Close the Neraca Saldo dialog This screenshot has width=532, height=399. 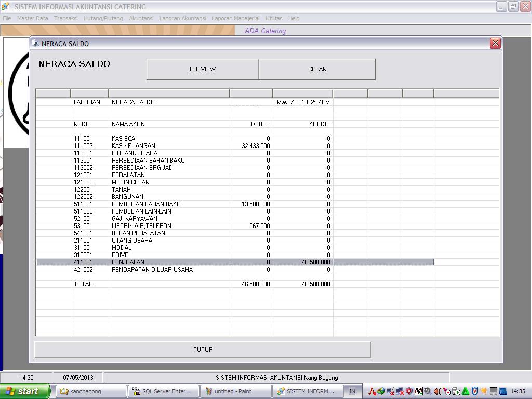495,44
